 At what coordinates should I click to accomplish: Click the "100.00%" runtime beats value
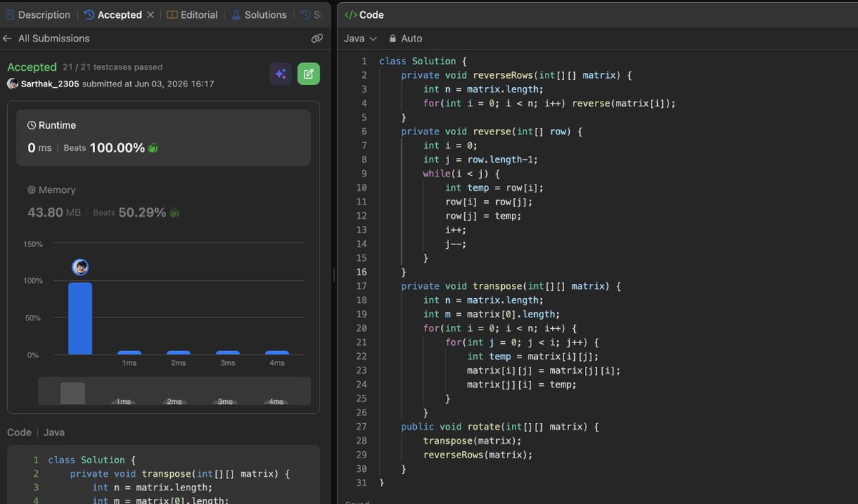pyautogui.click(x=117, y=148)
